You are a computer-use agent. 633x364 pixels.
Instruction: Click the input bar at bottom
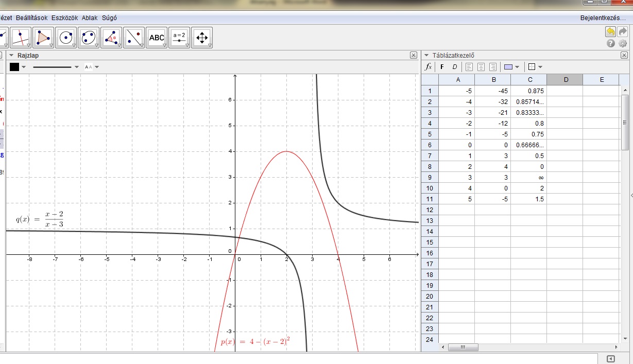pos(300,359)
